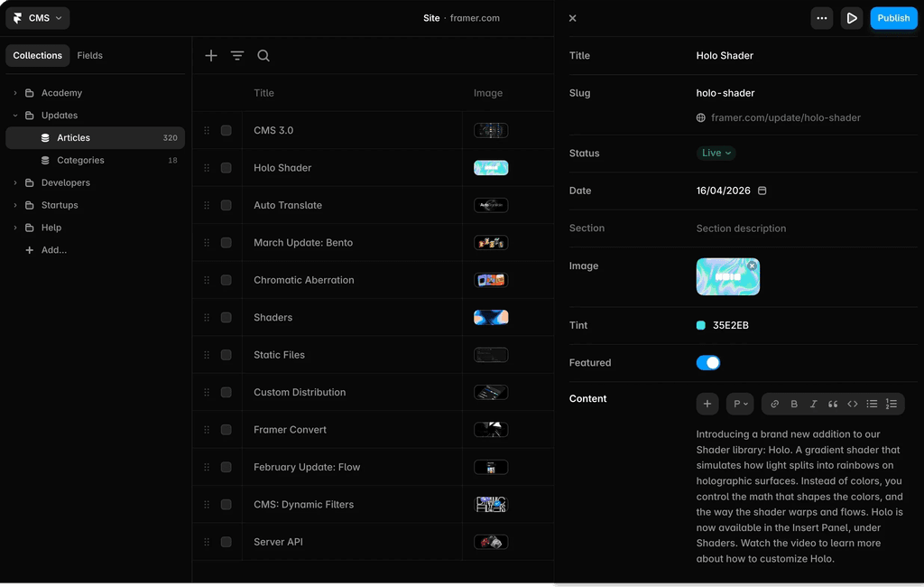Open the Startups folder
The width and height of the screenshot is (924, 587).
tap(60, 205)
